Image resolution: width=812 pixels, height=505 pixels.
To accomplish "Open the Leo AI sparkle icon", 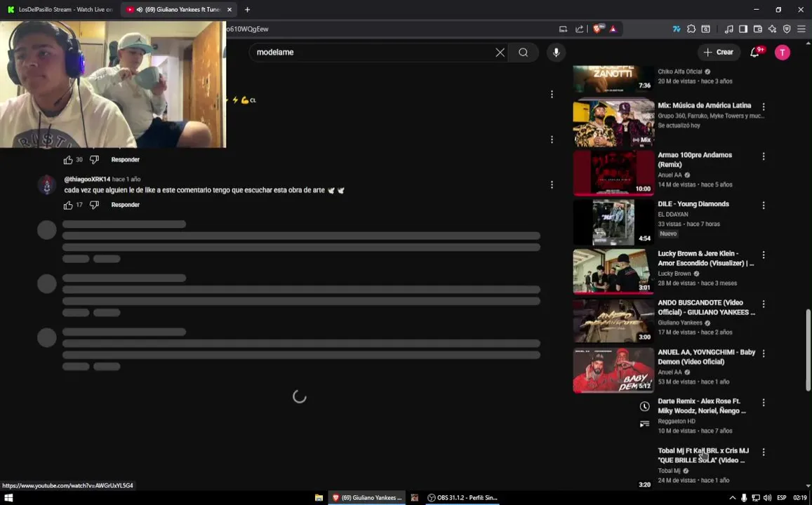I will [772, 29].
